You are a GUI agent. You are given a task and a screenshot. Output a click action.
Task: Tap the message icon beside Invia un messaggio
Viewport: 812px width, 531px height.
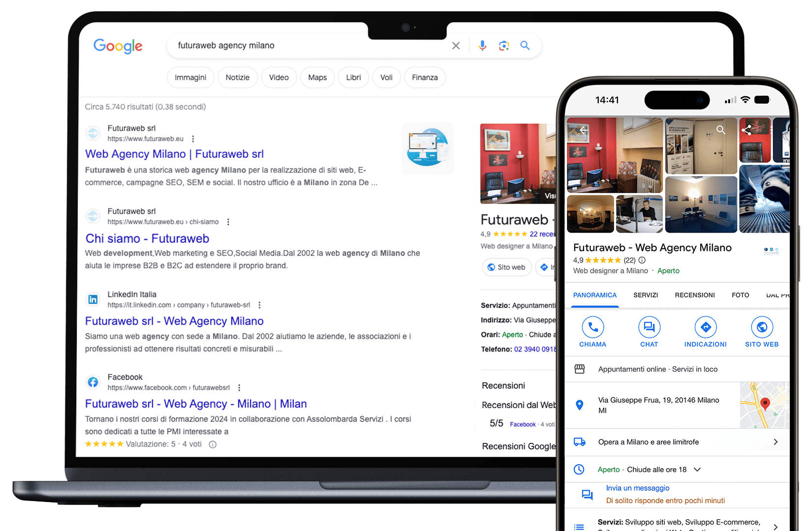pos(587,495)
